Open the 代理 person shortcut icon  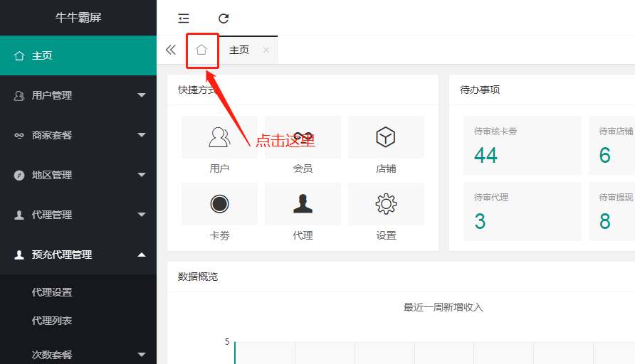pos(303,204)
